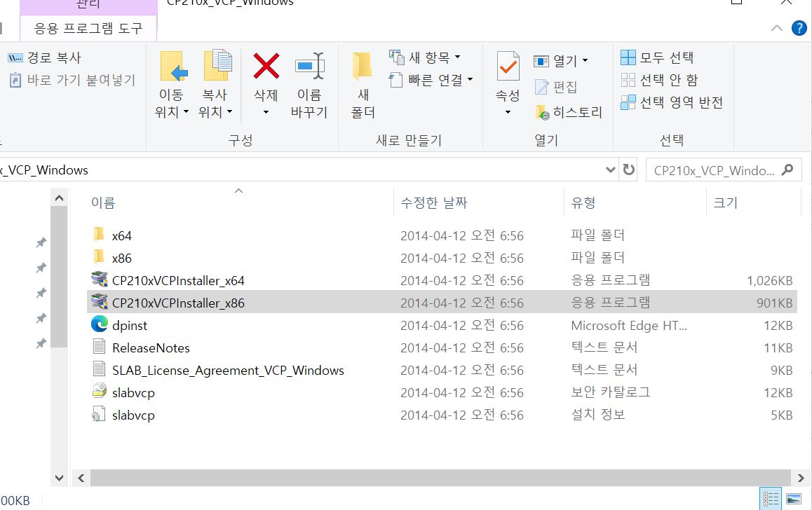Create a new folder (새 폴더)

click(363, 67)
